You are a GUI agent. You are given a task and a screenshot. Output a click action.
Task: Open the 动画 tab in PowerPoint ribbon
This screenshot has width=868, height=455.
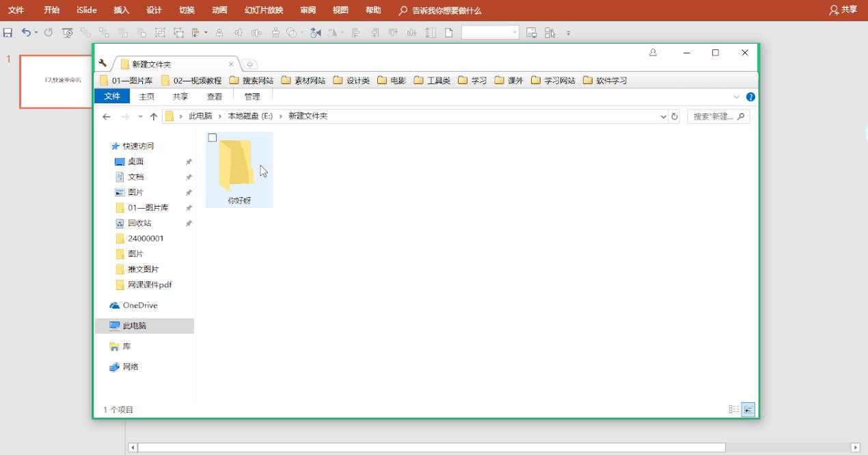(218, 10)
